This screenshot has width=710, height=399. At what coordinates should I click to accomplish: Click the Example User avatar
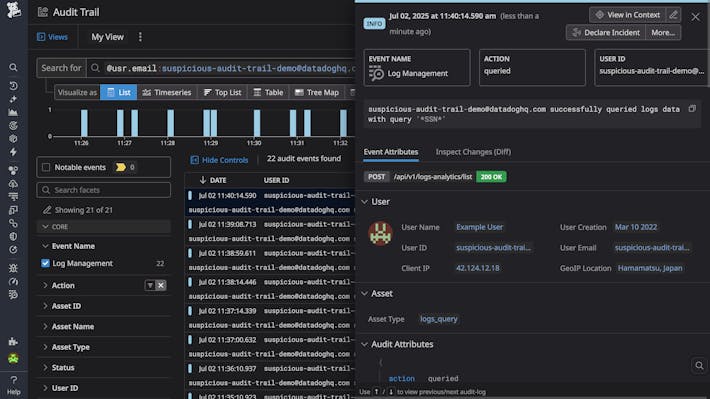(x=380, y=233)
